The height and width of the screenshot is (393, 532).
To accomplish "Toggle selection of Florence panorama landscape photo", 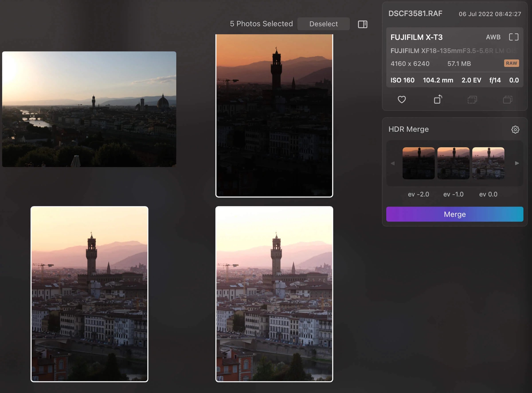I will point(89,109).
